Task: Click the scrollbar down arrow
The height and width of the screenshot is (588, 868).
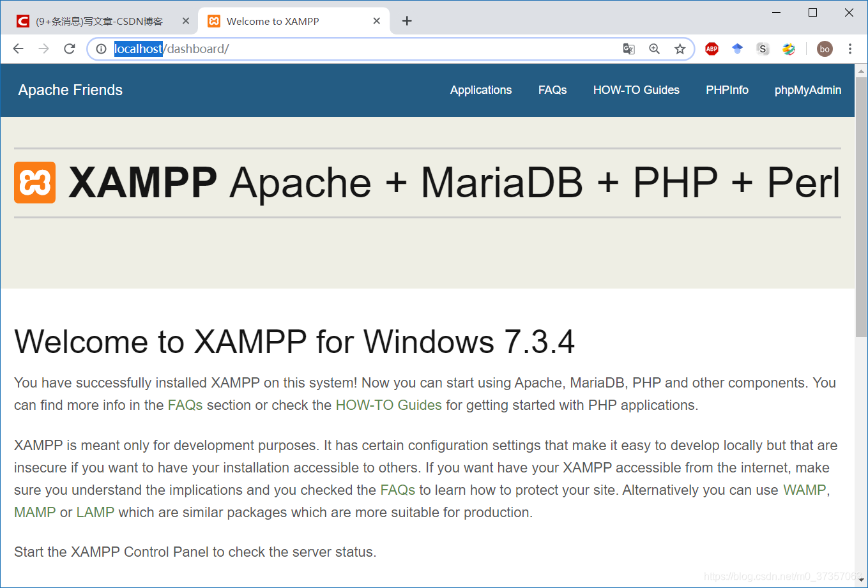Action: click(861, 581)
